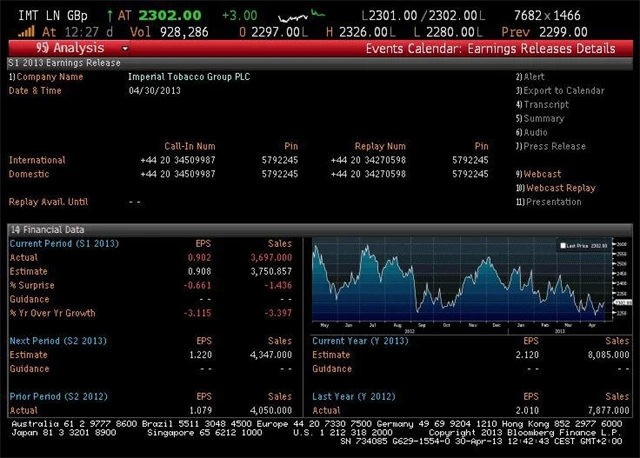Click the sales year-over-year growth -3.397

click(x=278, y=313)
